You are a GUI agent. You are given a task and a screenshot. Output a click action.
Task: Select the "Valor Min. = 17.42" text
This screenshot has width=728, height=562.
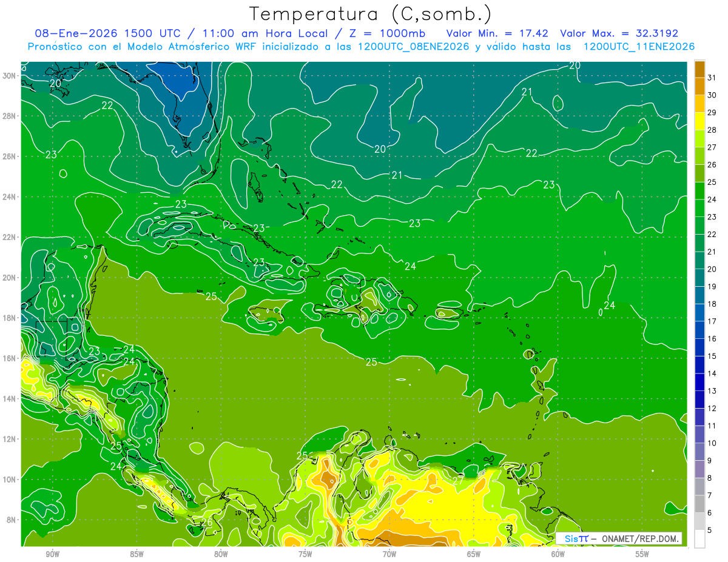tap(497, 33)
